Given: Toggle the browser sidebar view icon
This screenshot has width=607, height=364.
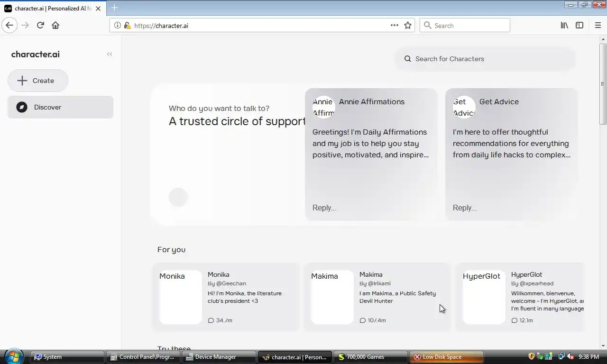Looking at the screenshot, I should [579, 25].
